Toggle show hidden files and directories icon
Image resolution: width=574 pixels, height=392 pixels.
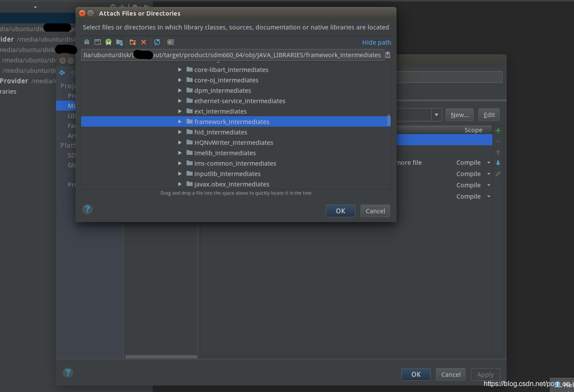coord(171,42)
